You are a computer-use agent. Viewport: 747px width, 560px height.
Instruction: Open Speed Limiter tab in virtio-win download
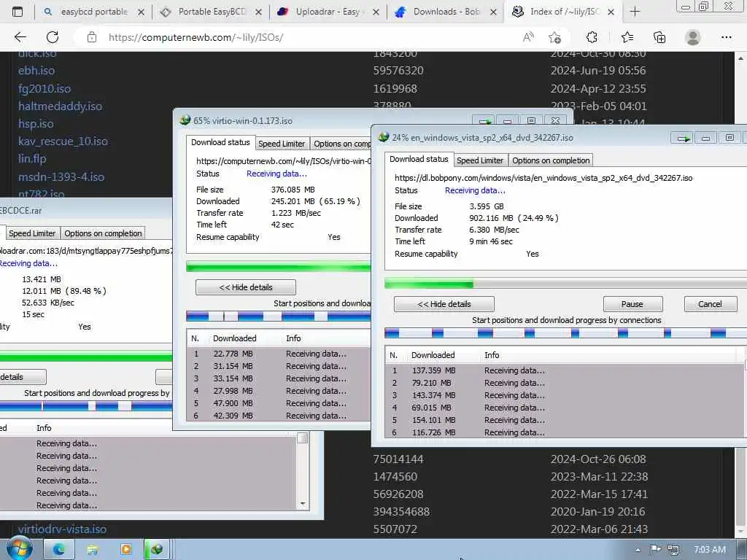(282, 144)
